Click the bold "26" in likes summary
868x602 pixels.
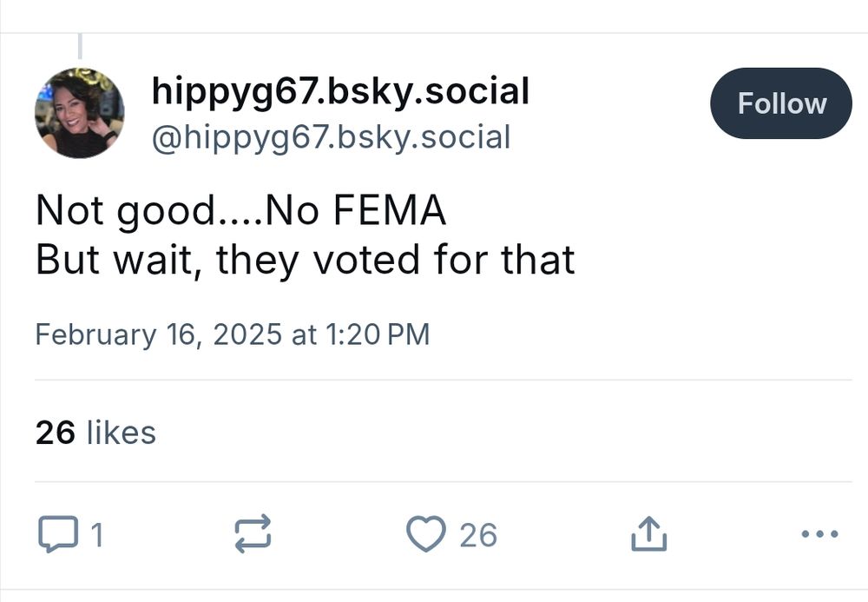tap(56, 432)
